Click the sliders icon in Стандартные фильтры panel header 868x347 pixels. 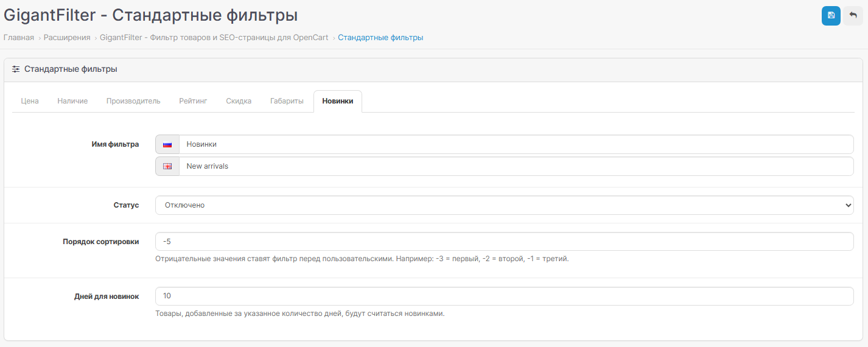coord(16,69)
